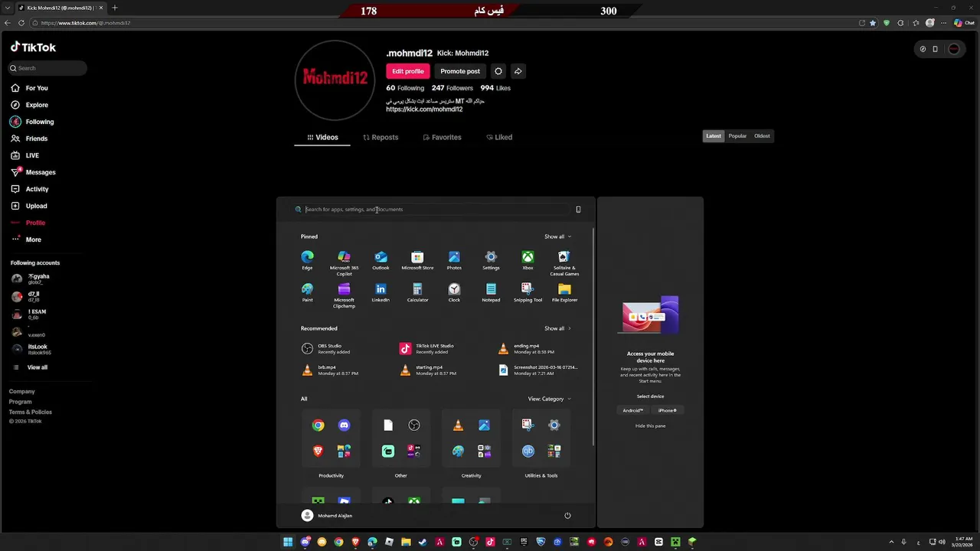This screenshot has width=980, height=551.
Task: Open View: Category dropdown
Action: tap(549, 399)
